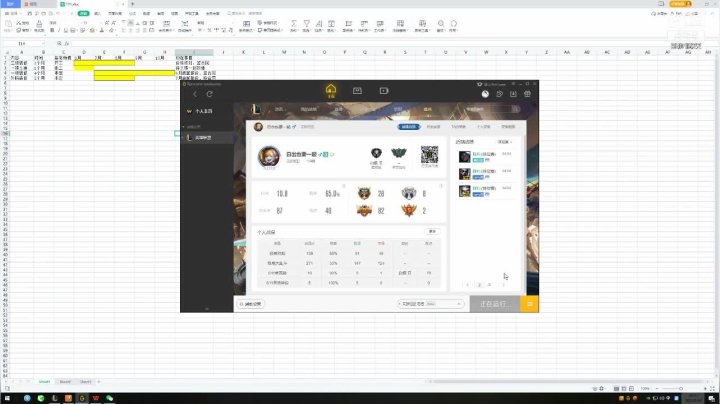This screenshot has width=720, height=404.
Task: Open the WeGame video icon in top bar
Action: (x=384, y=91)
